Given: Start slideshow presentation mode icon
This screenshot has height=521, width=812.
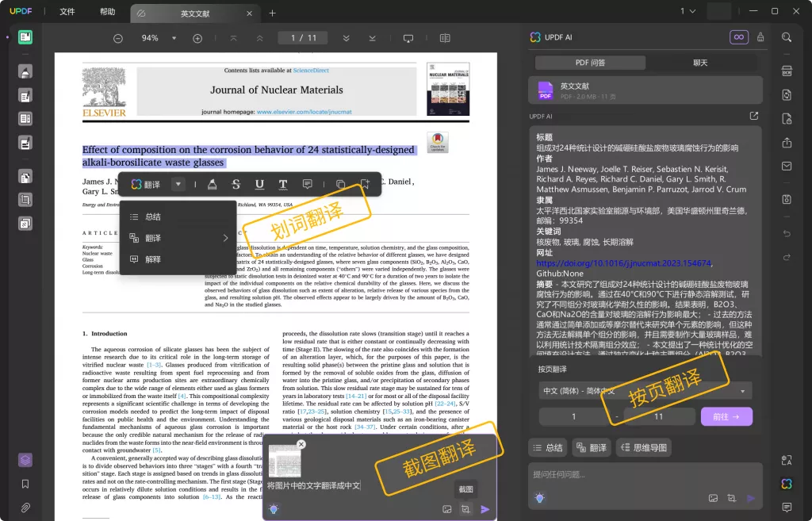Looking at the screenshot, I should point(408,38).
